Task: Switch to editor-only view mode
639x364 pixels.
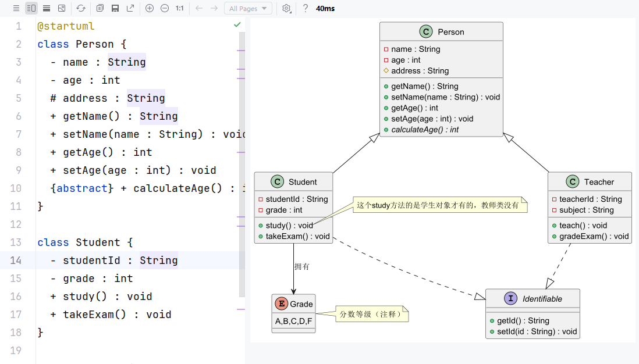Action: click(16, 8)
